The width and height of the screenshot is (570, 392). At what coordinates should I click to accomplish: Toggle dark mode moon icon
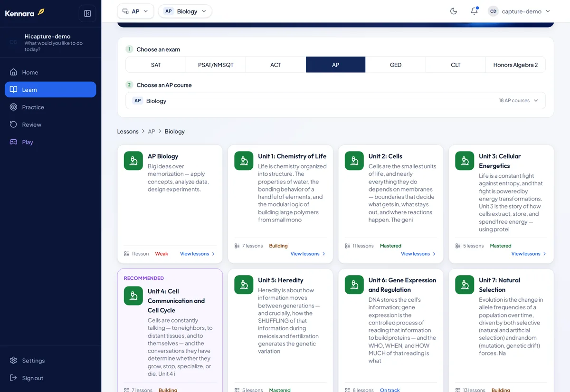pyautogui.click(x=454, y=11)
